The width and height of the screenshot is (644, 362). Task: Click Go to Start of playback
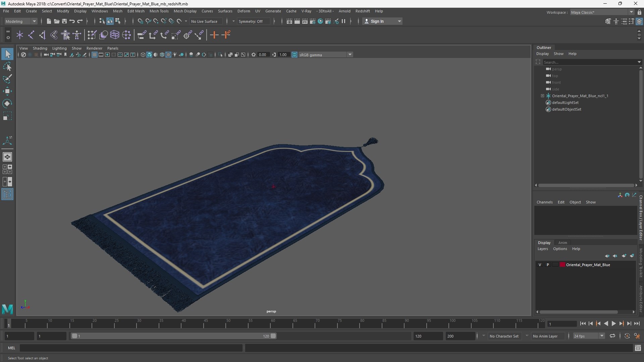(x=583, y=324)
